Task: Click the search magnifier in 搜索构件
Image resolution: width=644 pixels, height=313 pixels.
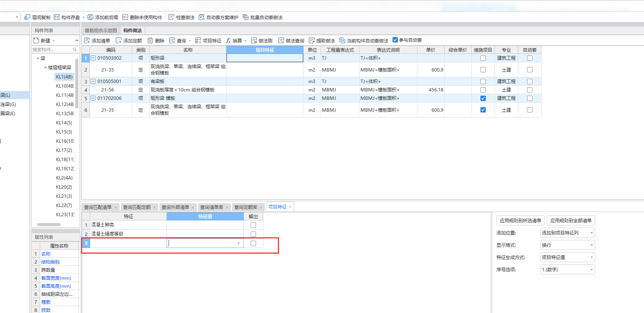Action: [75, 50]
